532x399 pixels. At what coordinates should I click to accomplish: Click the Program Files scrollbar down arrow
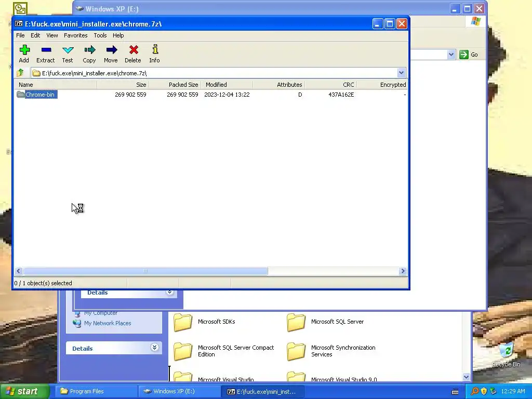(x=466, y=377)
